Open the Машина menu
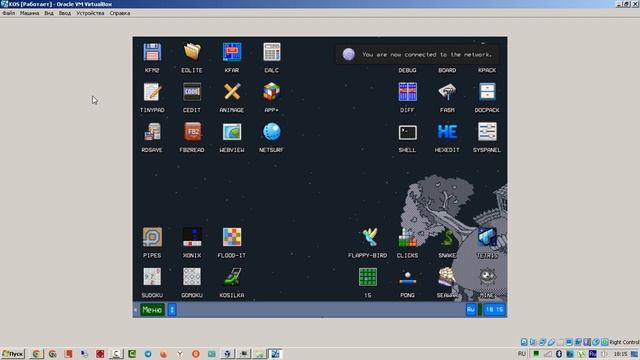The width and height of the screenshot is (640, 360). [x=29, y=13]
